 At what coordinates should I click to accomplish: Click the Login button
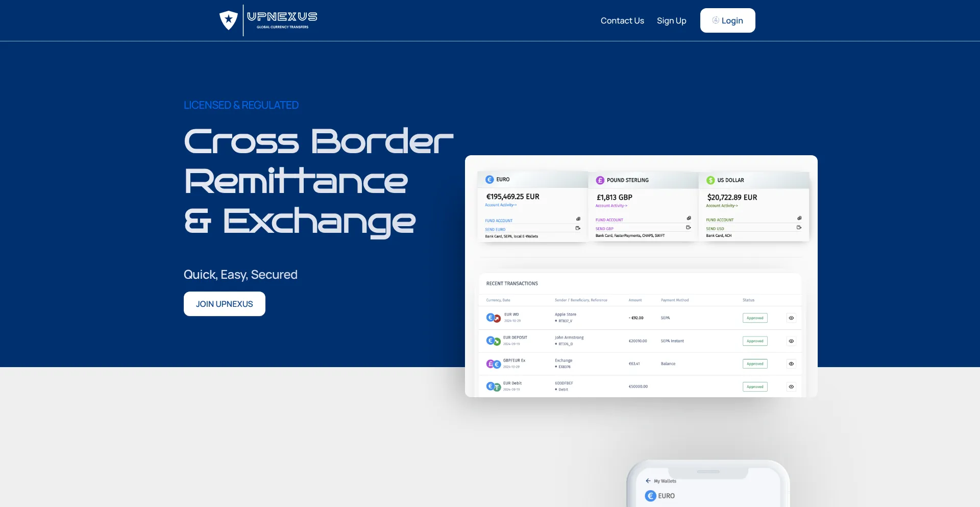pos(727,20)
